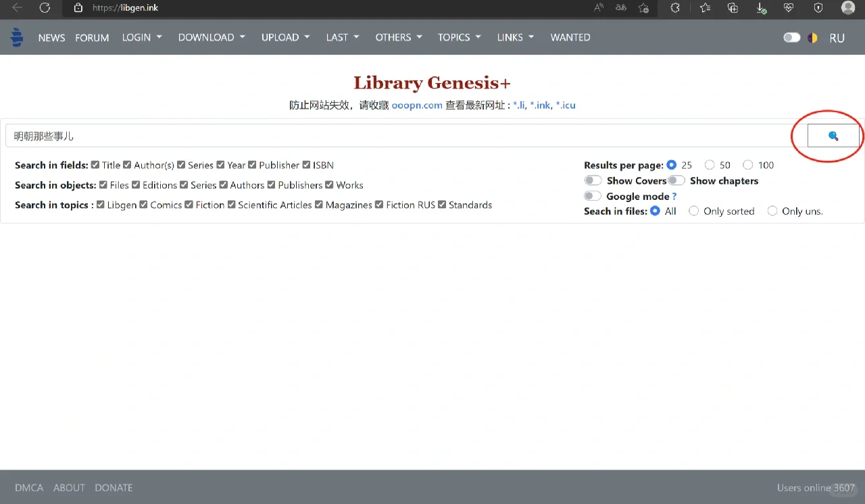Uncheck the Authors object checkbox
Image resolution: width=865 pixels, height=504 pixels.
tap(224, 184)
